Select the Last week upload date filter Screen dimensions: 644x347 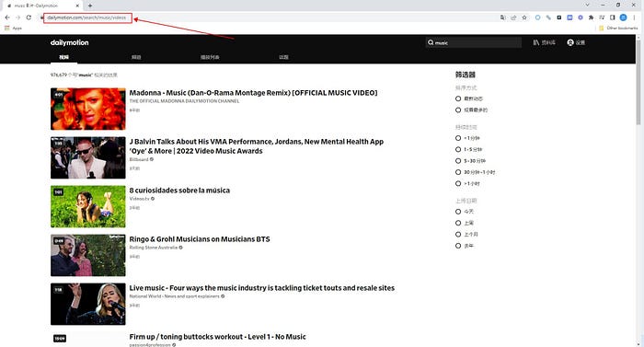point(458,223)
